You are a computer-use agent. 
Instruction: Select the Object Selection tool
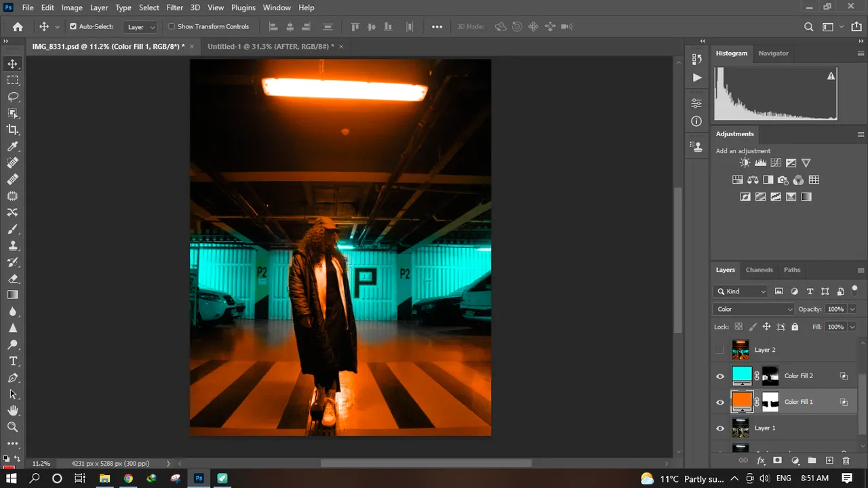click(13, 113)
